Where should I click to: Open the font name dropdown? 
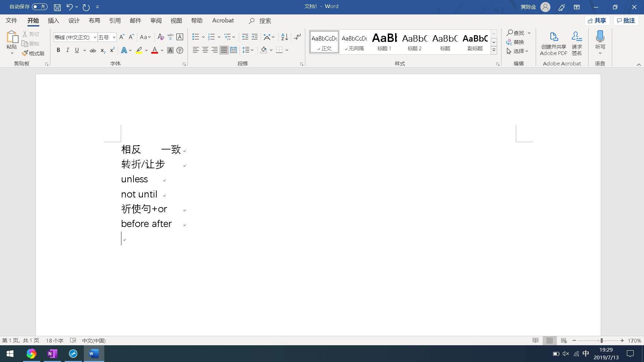pyautogui.click(x=95, y=37)
